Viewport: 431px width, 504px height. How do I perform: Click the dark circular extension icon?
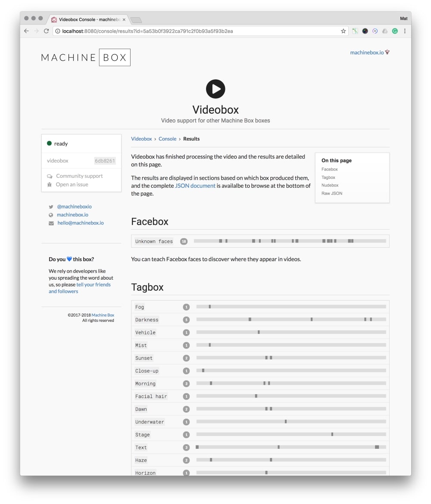coord(365,31)
